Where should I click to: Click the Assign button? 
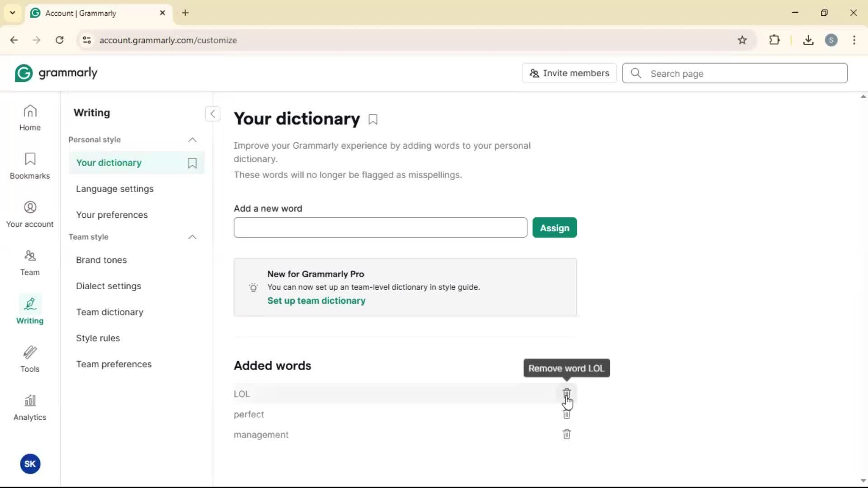click(x=554, y=228)
